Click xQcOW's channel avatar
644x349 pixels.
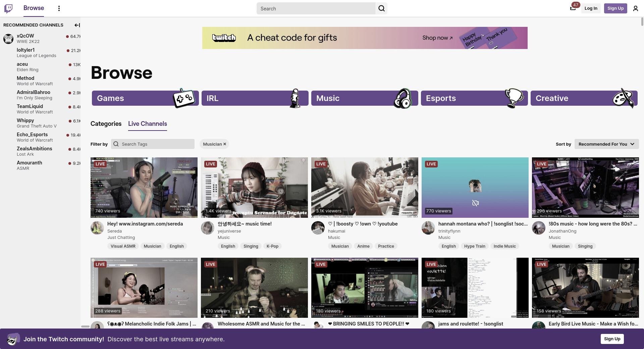point(8,39)
